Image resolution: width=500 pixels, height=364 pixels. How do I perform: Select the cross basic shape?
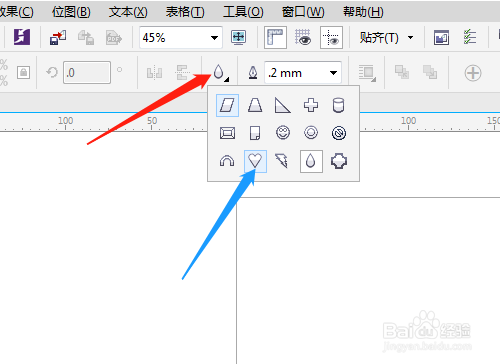[x=311, y=105]
